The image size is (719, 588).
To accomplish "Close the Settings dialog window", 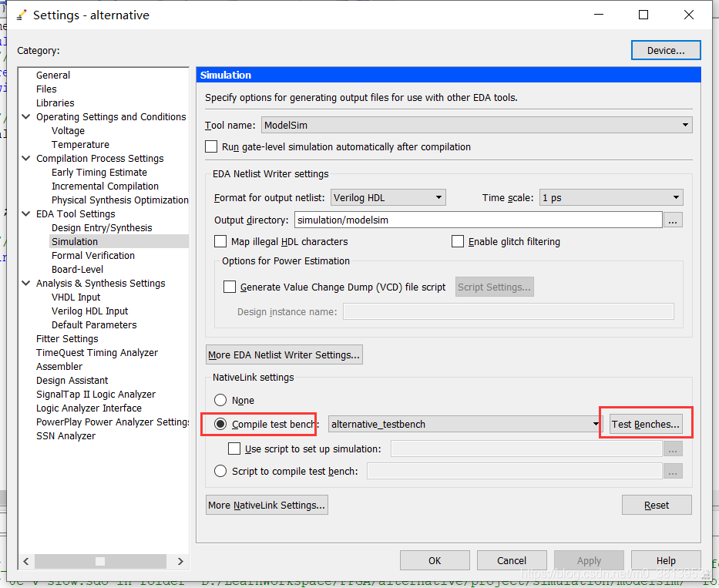I will click(688, 15).
